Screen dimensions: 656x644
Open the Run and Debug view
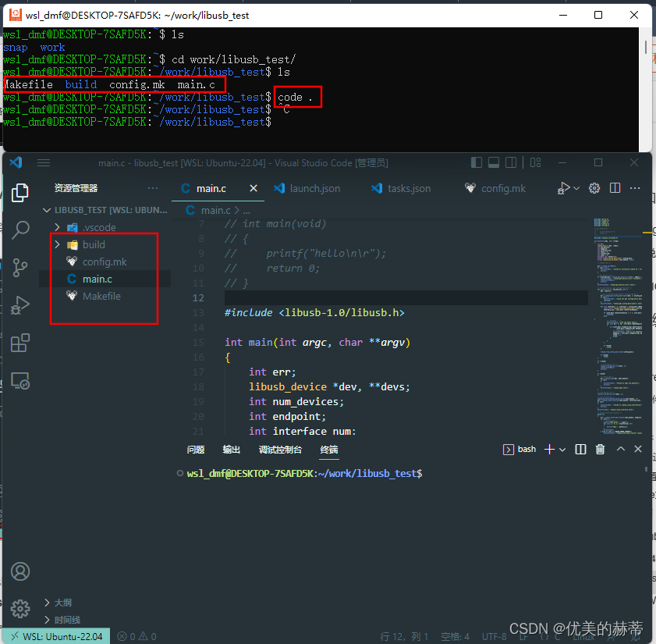point(20,305)
